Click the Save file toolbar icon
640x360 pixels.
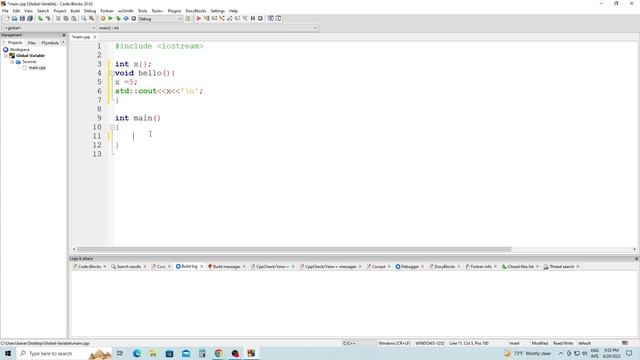(22, 18)
